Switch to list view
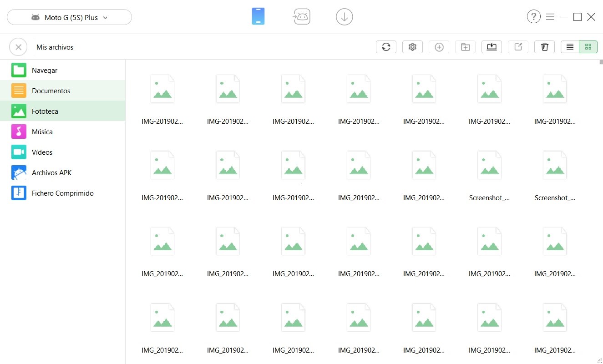Image resolution: width=603 pixels, height=364 pixels. 570,47
